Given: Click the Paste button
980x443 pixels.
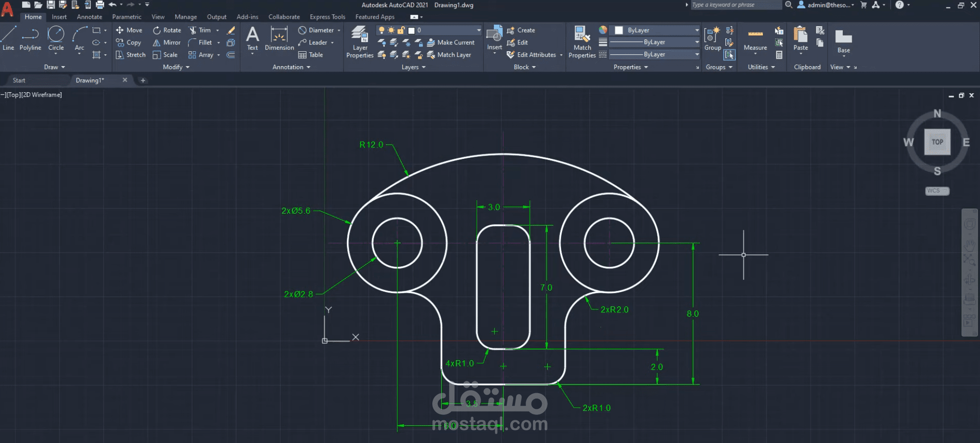Looking at the screenshot, I should [x=800, y=38].
